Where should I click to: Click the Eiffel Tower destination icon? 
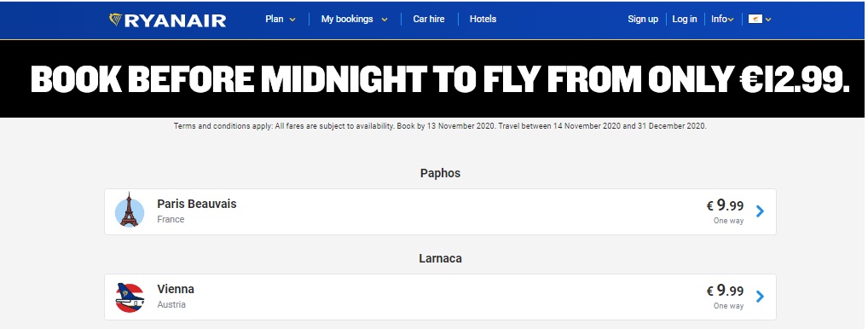coord(130,211)
